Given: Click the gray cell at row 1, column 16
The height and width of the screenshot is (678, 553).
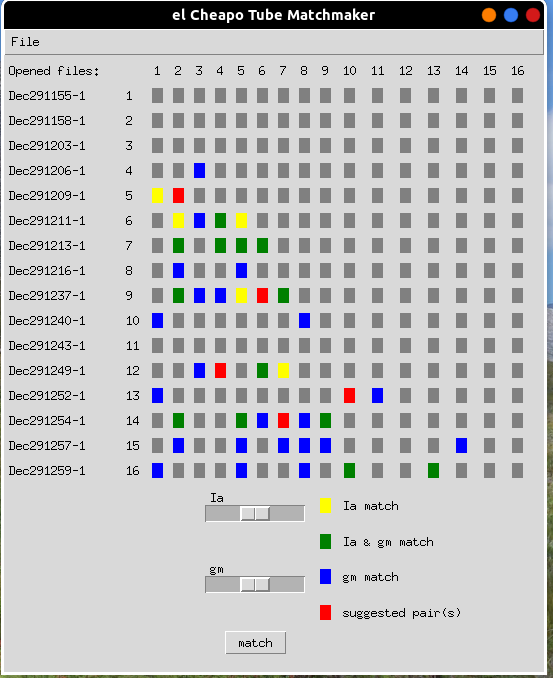Looking at the screenshot, I should pyautogui.click(x=518, y=96).
